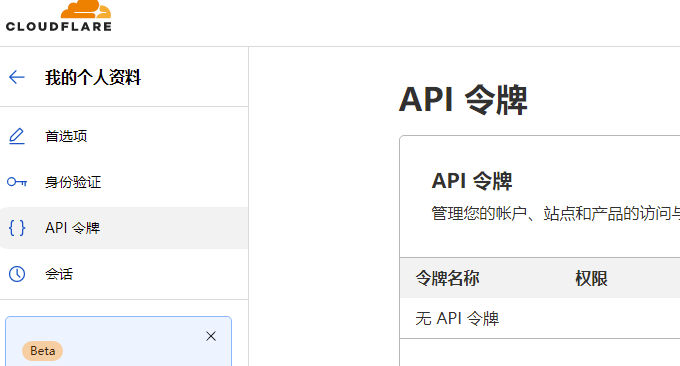Click the curly braces icon for API 令牌
Viewport: 680px width, 366px height.
(x=17, y=228)
